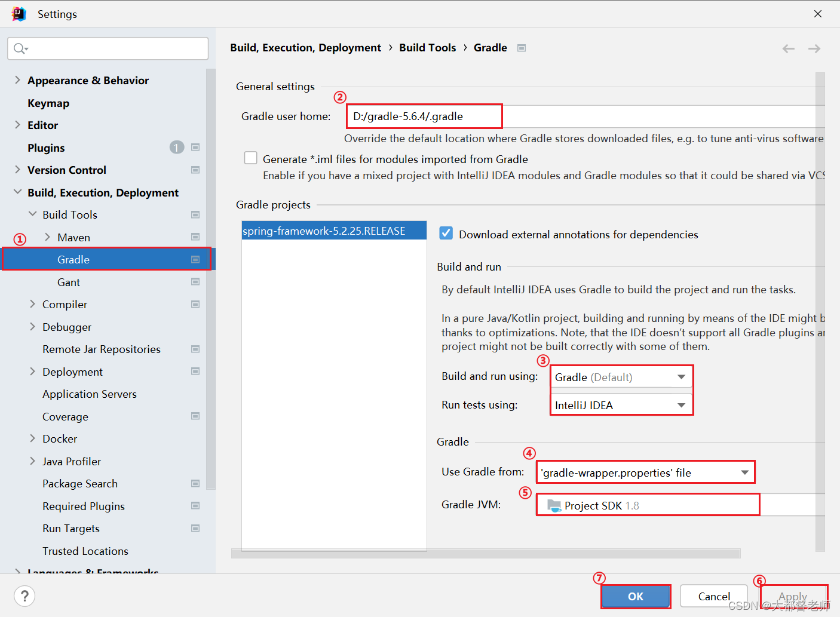Expand the Maven node
This screenshot has height=617, width=840.
[47, 237]
